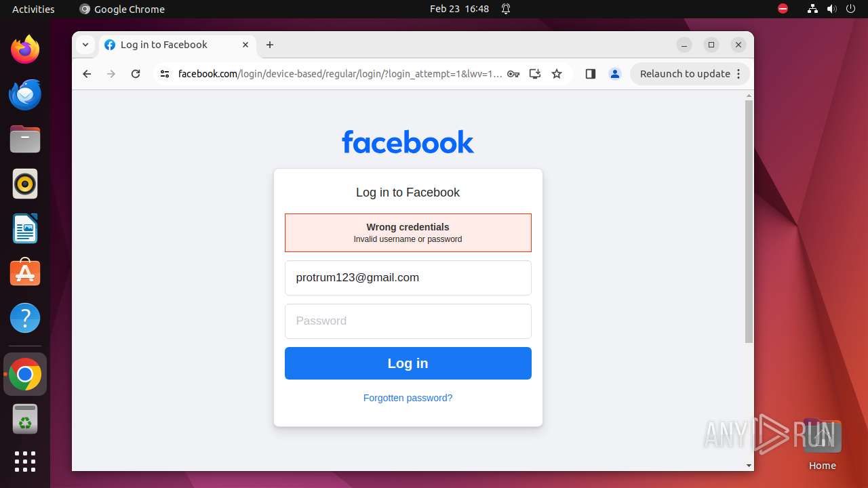Open Rhythmbox music player in dock
868x488 pixels.
25,184
